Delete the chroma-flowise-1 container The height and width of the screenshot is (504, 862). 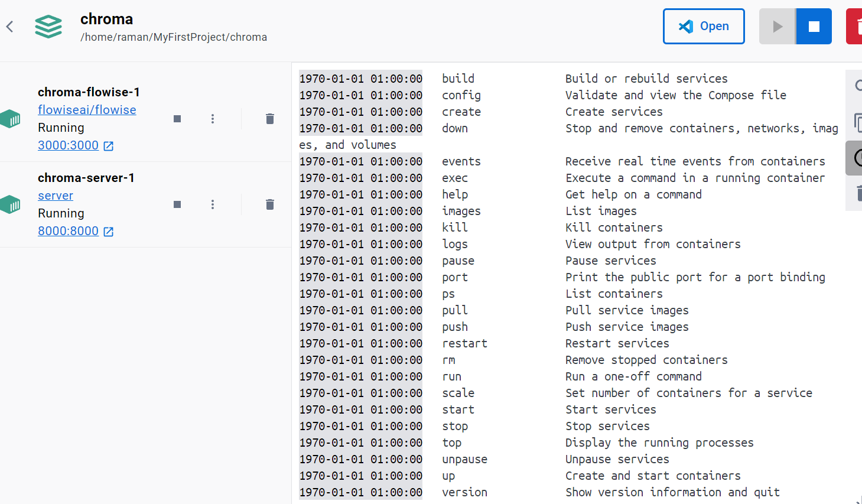pyautogui.click(x=269, y=118)
